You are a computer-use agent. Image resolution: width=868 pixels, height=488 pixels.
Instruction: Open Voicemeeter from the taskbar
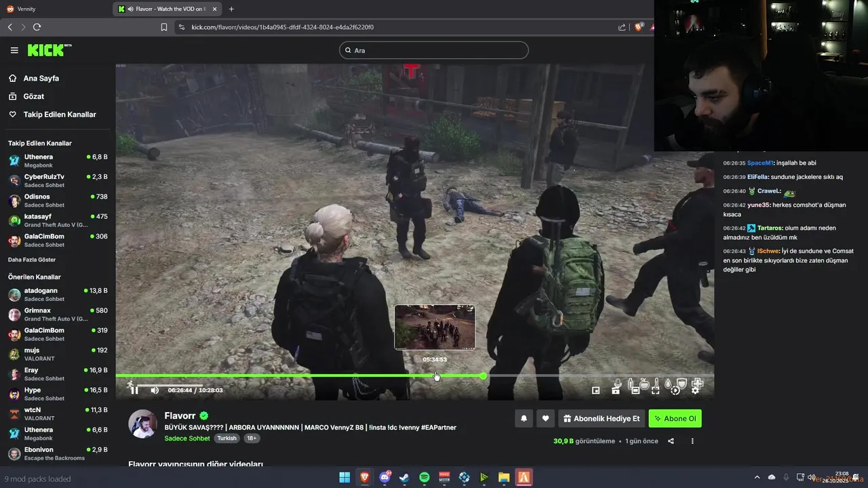pyautogui.click(x=445, y=477)
